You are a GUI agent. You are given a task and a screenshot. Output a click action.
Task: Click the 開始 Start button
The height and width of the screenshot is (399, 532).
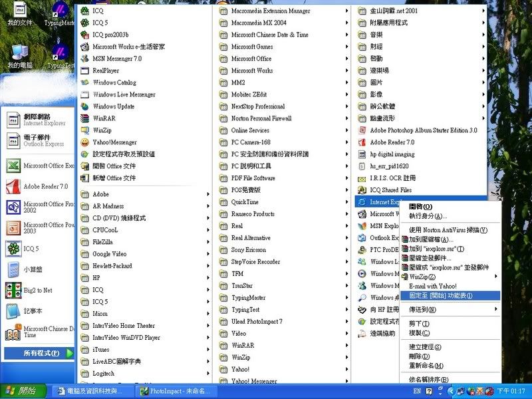[23, 391]
